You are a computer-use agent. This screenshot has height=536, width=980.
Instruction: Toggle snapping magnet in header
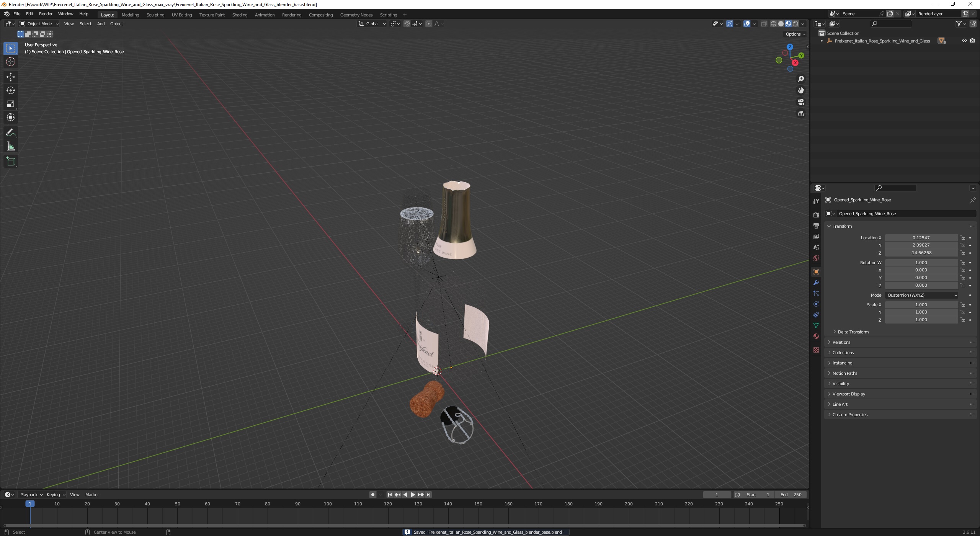407,24
